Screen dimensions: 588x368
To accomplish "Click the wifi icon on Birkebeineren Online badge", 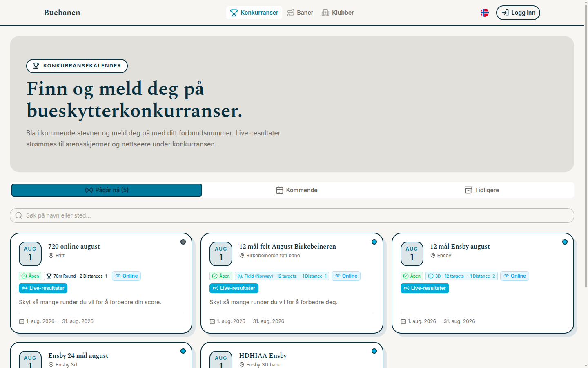I will point(338,276).
